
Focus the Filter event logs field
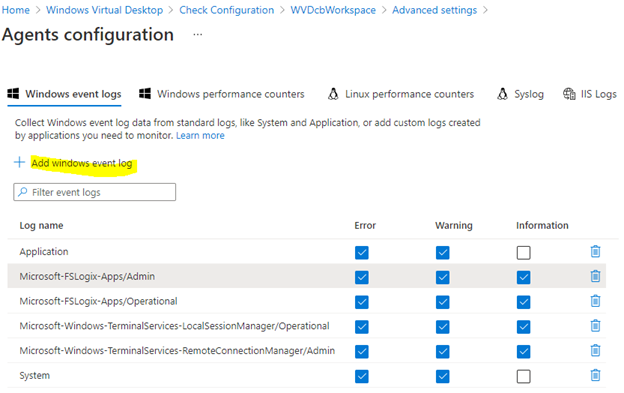pyautogui.click(x=95, y=192)
